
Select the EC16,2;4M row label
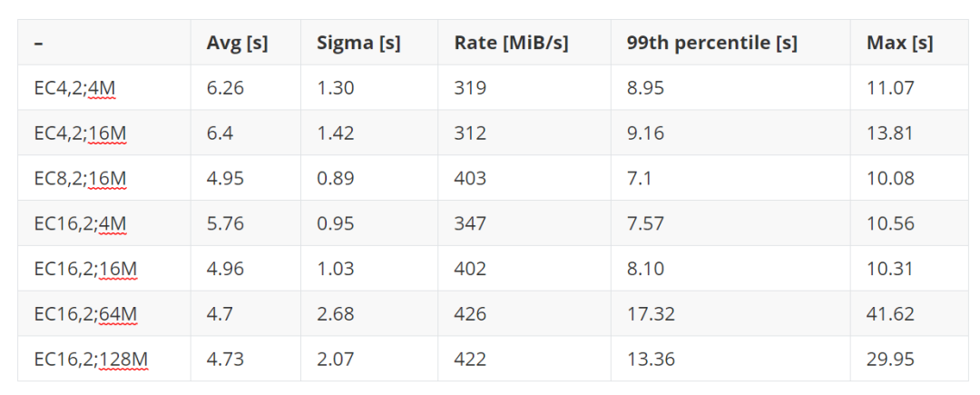coord(80,223)
